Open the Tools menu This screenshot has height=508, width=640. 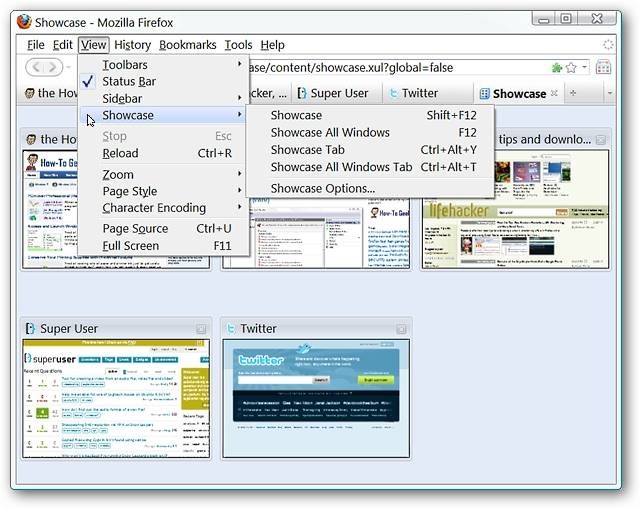(238, 44)
